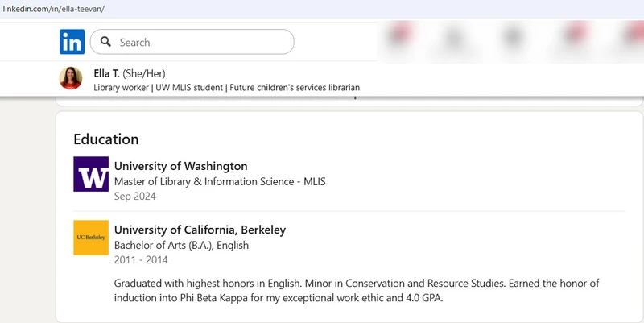Image resolution: width=644 pixels, height=323 pixels.
Task: Click the linkedin.com/in/ella-teevan address bar URL
Action: coord(53,8)
